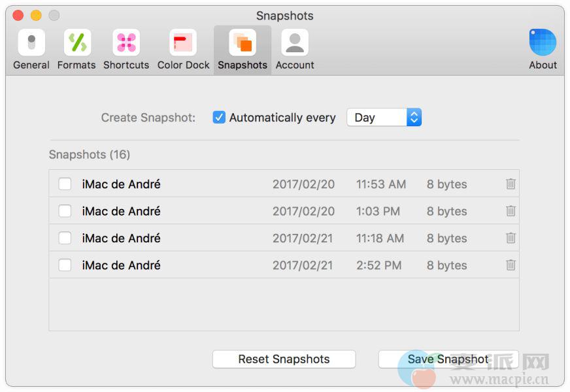This screenshot has width=570, height=392.
Task: Delete the 11:53 AM snapshot via trash icon
Action: [x=511, y=184]
